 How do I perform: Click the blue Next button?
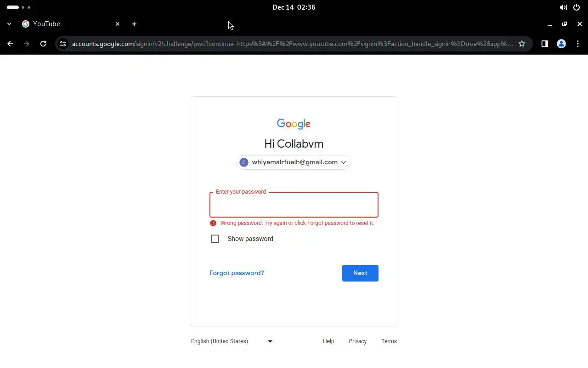click(360, 273)
